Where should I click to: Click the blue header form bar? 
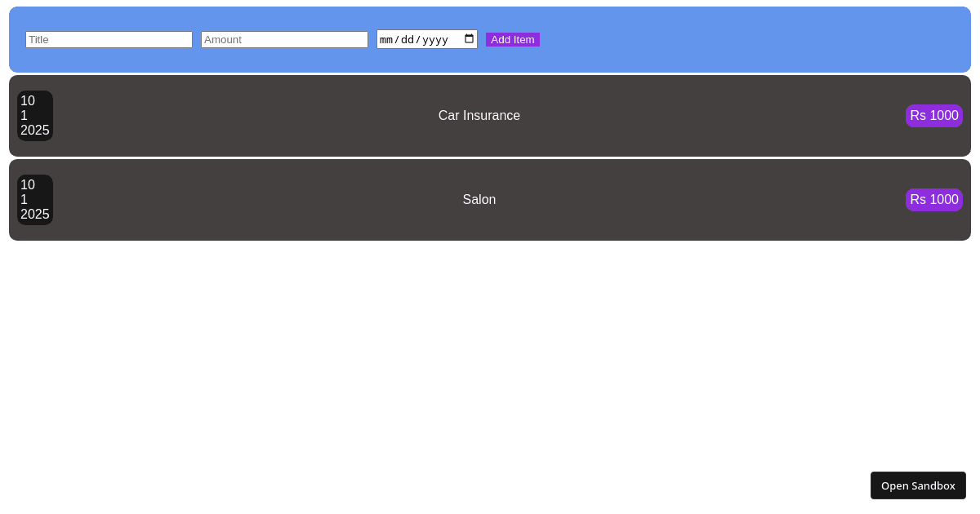coord(735,39)
